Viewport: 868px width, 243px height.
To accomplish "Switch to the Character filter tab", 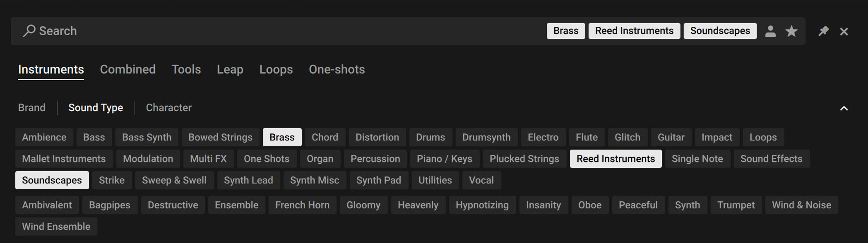I will [168, 108].
